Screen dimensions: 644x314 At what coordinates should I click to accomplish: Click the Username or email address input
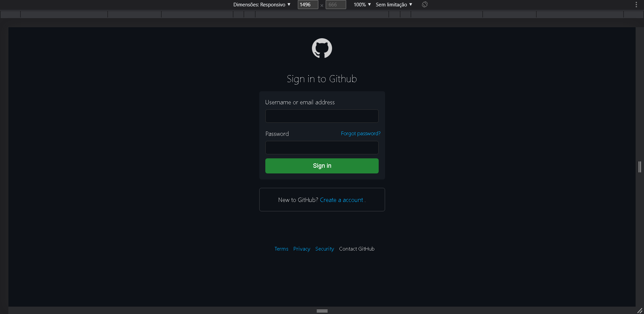[x=322, y=116]
